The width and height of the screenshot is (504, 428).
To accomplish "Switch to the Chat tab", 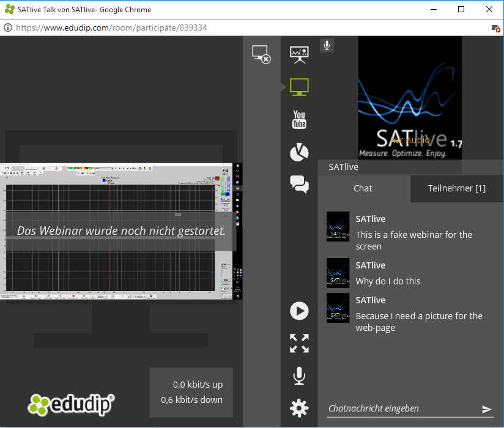I will 363,188.
